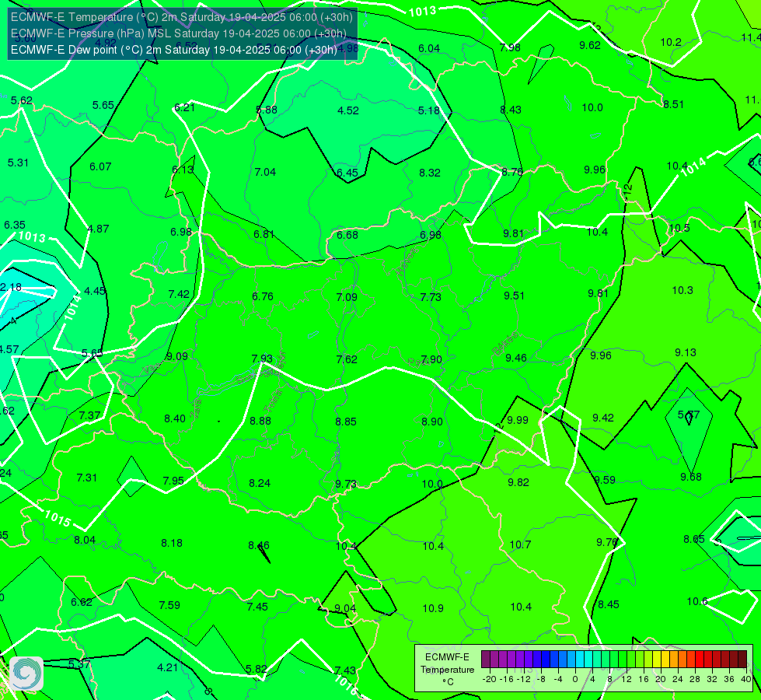Click the 6.04 dew point value
761x700 pixels.
pyautogui.click(x=429, y=48)
